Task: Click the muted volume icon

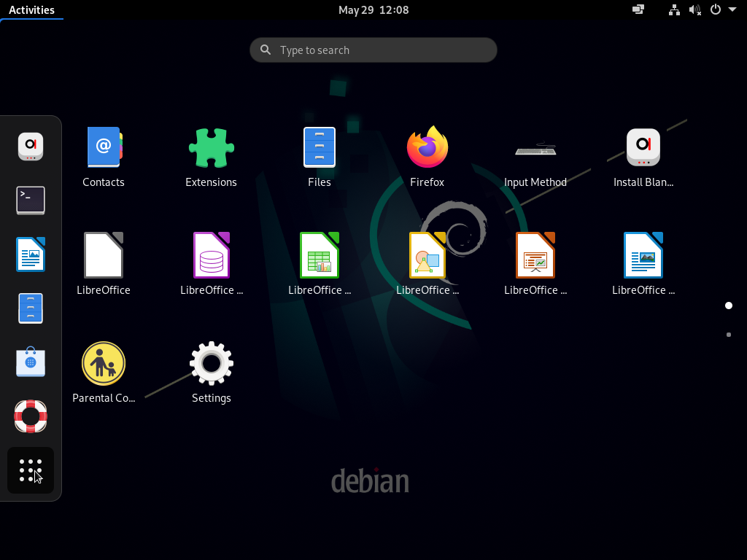Action: coord(695,10)
